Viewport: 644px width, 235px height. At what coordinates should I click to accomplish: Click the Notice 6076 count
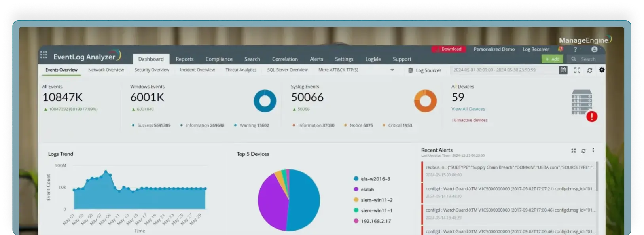[358, 125]
